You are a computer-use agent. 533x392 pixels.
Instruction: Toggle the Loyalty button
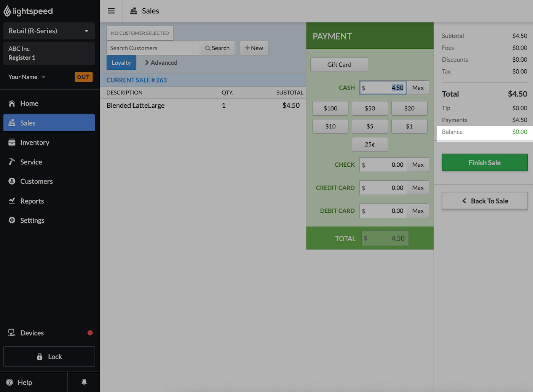pos(121,63)
